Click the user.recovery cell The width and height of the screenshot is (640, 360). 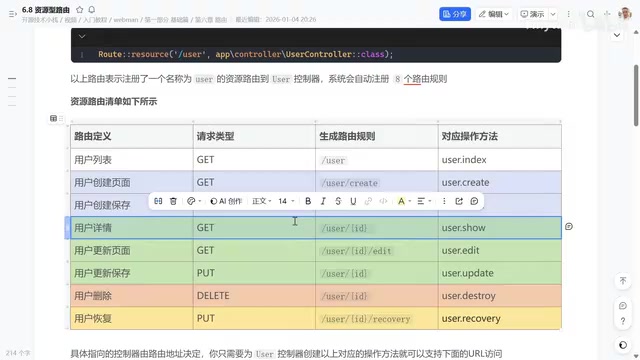tap(500, 318)
